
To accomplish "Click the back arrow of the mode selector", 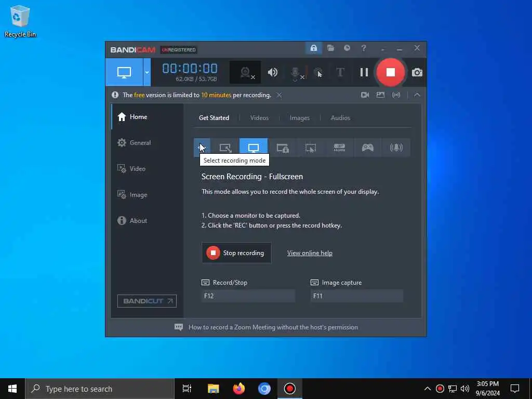I will tap(202, 148).
